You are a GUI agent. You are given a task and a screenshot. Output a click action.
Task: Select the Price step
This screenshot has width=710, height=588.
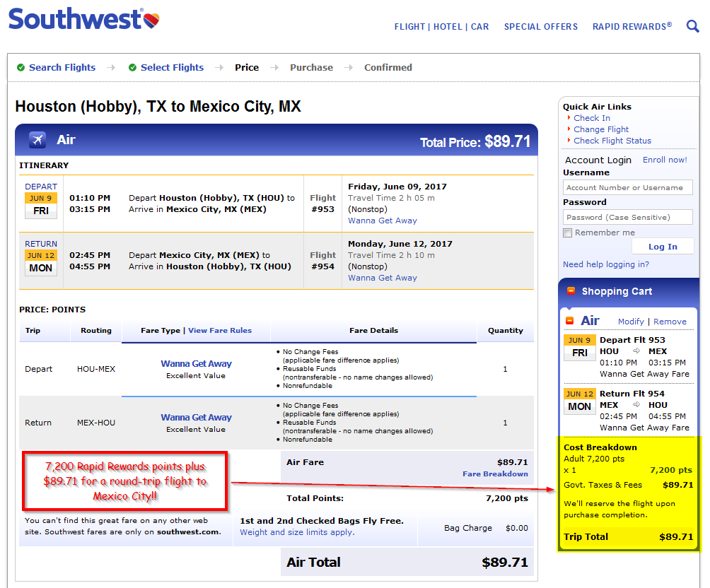point(247,67)
